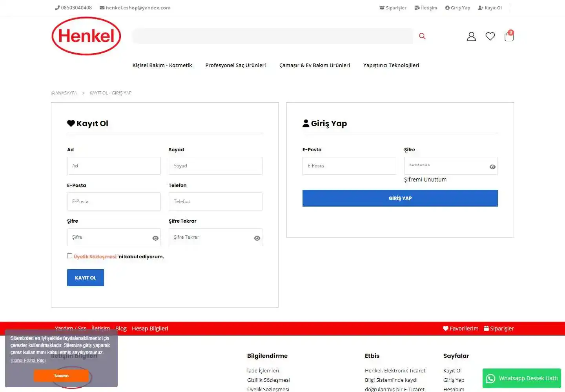Open Whatsapp Destek Hattı button
This screenshot has height=392, width=565.
point(522,378)
